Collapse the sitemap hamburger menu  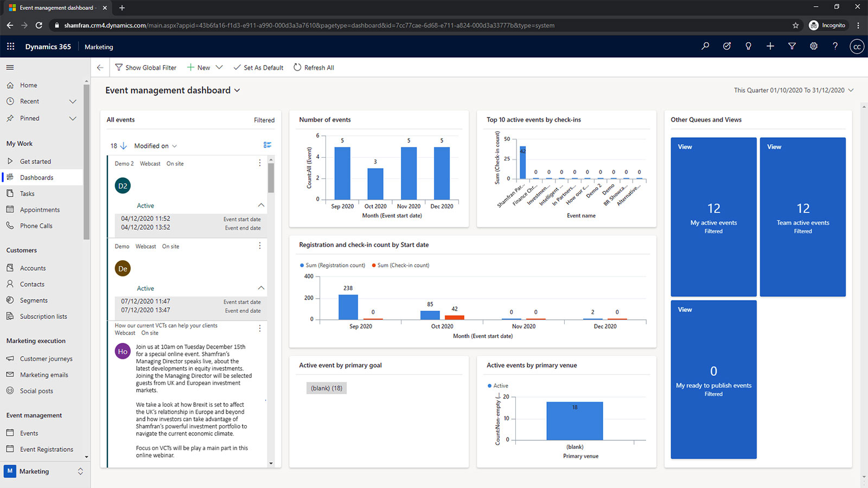10,67
